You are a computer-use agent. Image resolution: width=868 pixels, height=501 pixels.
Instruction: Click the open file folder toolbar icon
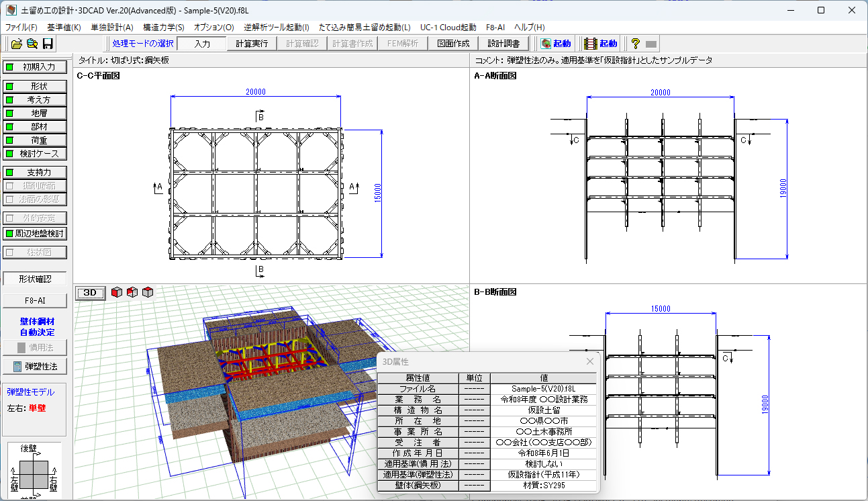tap(17, 44)
